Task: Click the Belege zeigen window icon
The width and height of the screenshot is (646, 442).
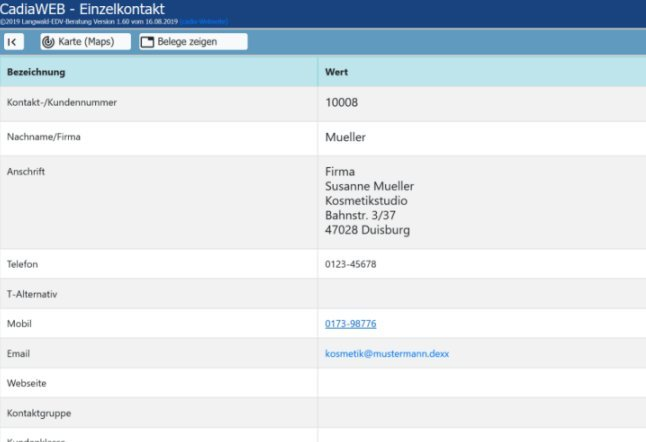Action: pos(147,42)
